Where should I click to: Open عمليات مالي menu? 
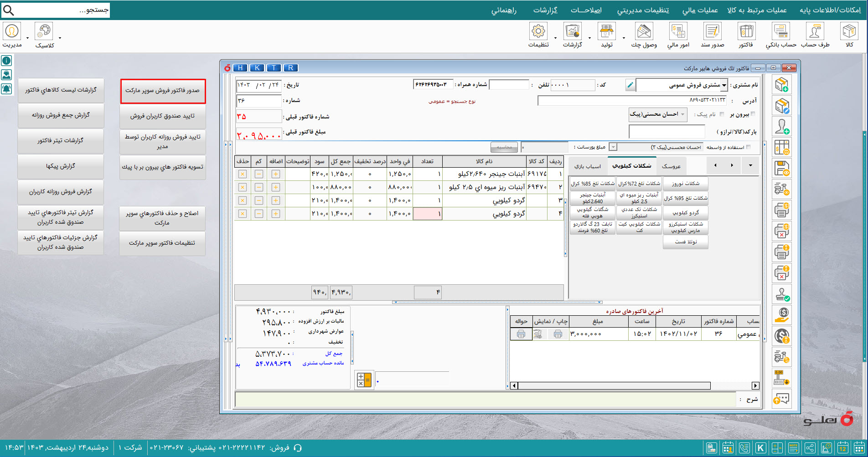coord(700,10)
